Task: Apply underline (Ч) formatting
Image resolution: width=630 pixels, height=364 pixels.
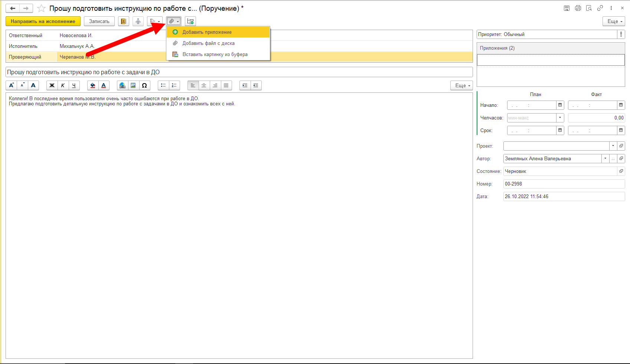Action: tap(74, 85)
